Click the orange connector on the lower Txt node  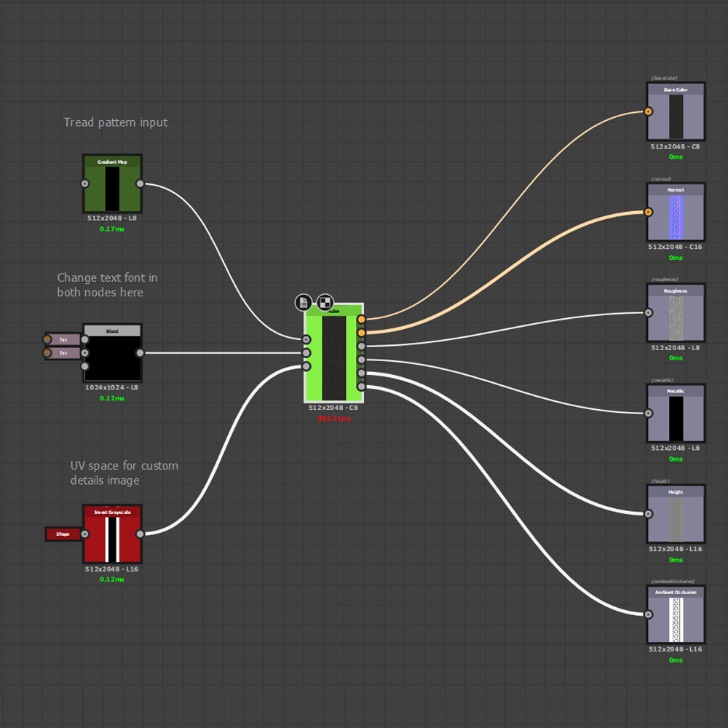pyautogui.click(x=47, y=353)
